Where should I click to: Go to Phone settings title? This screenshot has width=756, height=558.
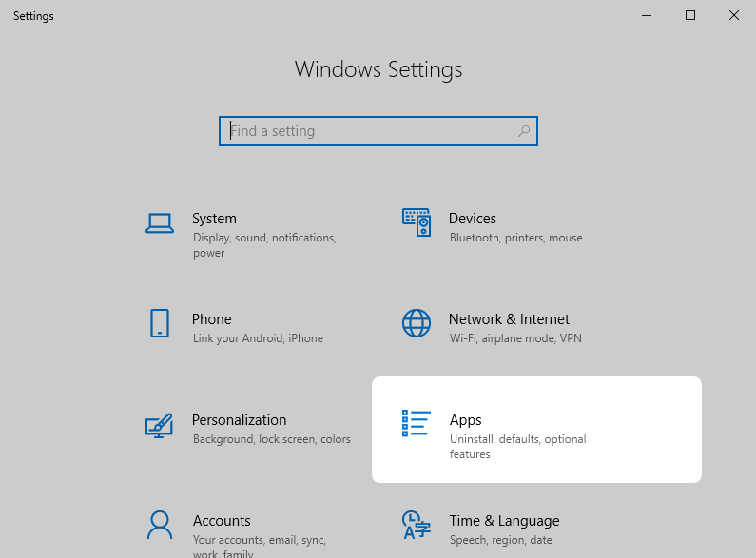[212, 319]
